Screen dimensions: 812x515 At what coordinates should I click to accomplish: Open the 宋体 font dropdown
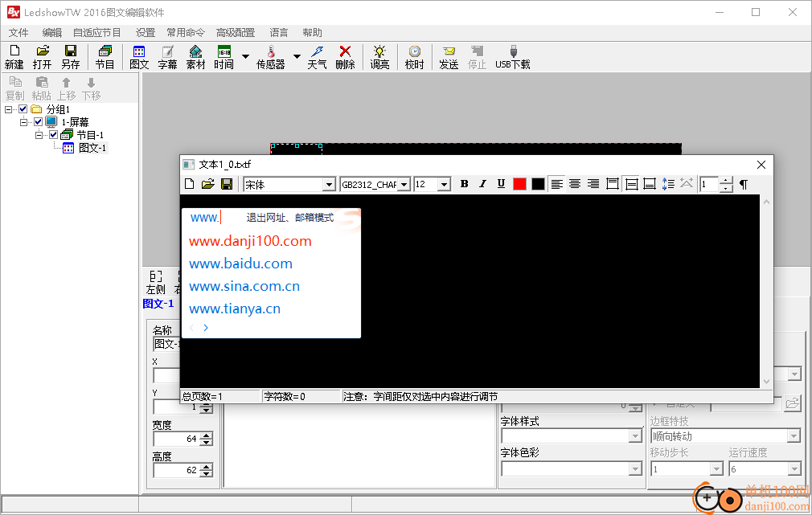pos(328,184)
